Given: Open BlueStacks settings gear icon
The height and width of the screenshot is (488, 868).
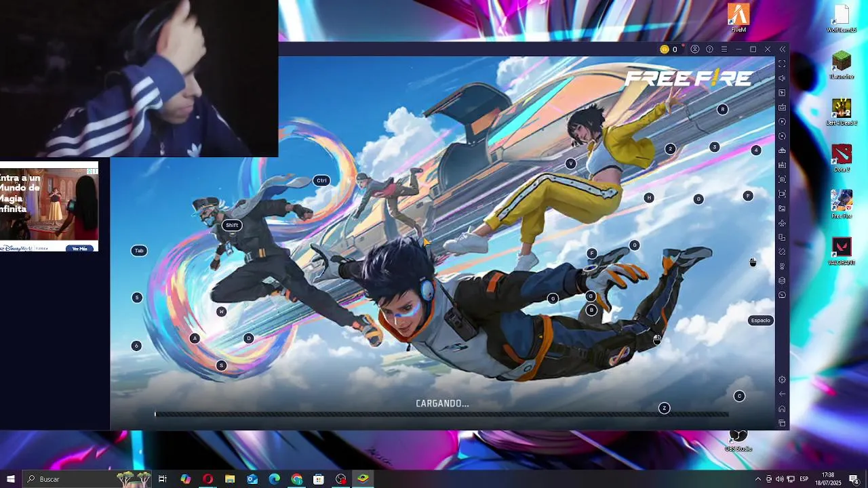Looking at the screenshot, I should click(782, 380).
